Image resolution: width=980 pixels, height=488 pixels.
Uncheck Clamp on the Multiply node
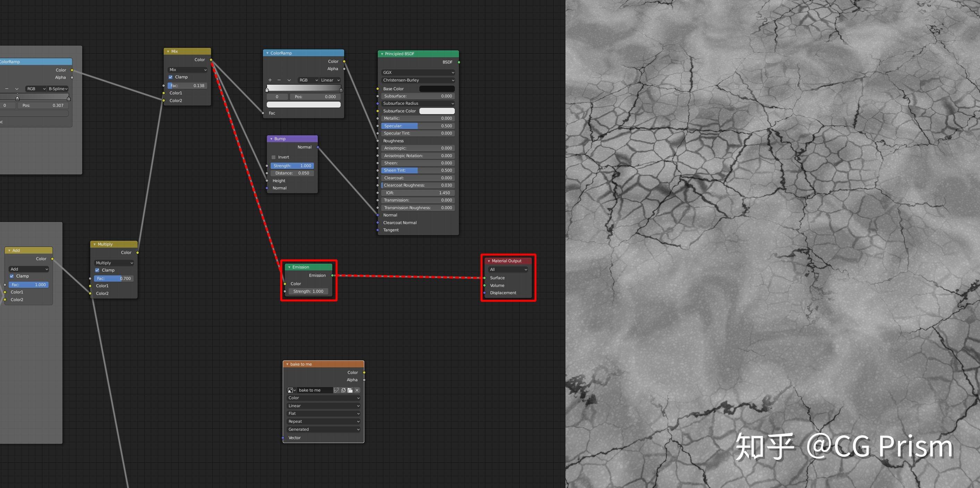point(97,270)
